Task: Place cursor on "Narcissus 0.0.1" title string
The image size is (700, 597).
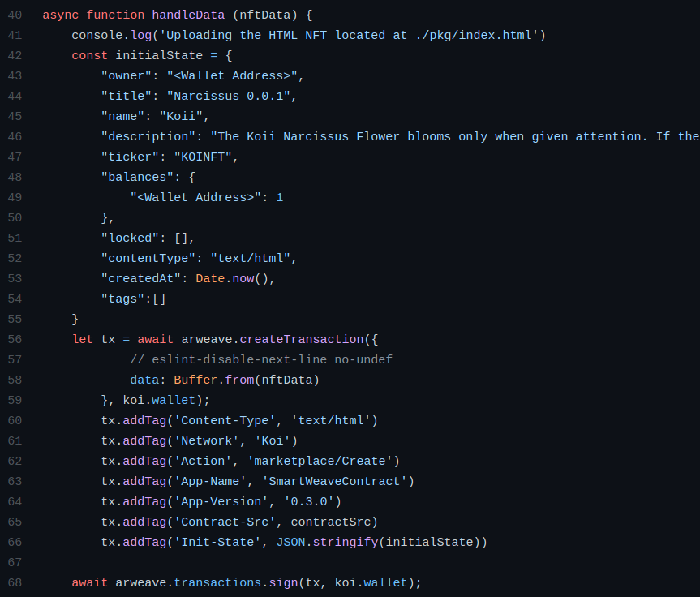Action: pos(228,96)
